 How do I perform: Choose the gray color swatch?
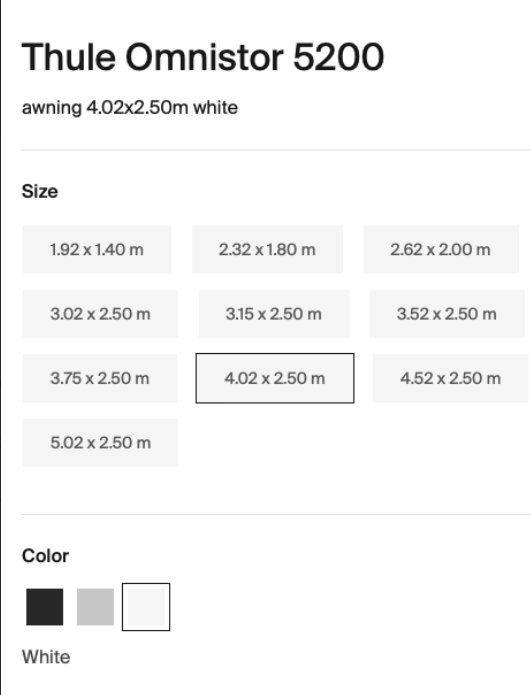[95, 607]
